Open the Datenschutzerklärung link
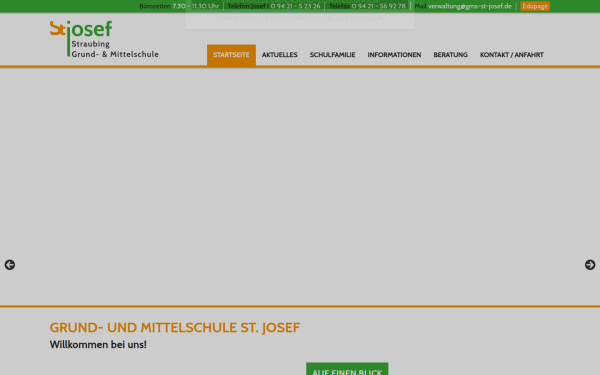This screenshot has width=600, height=375. tap(307, 18)
